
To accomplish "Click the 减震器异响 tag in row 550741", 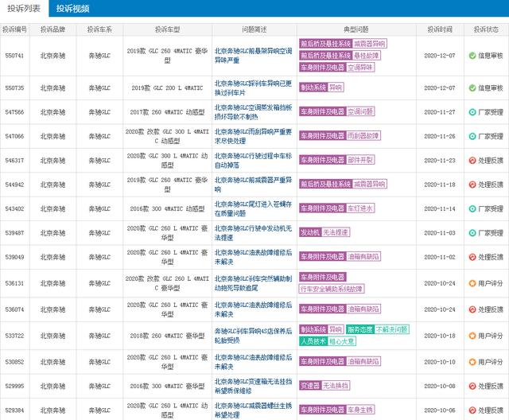I will 369,44.
